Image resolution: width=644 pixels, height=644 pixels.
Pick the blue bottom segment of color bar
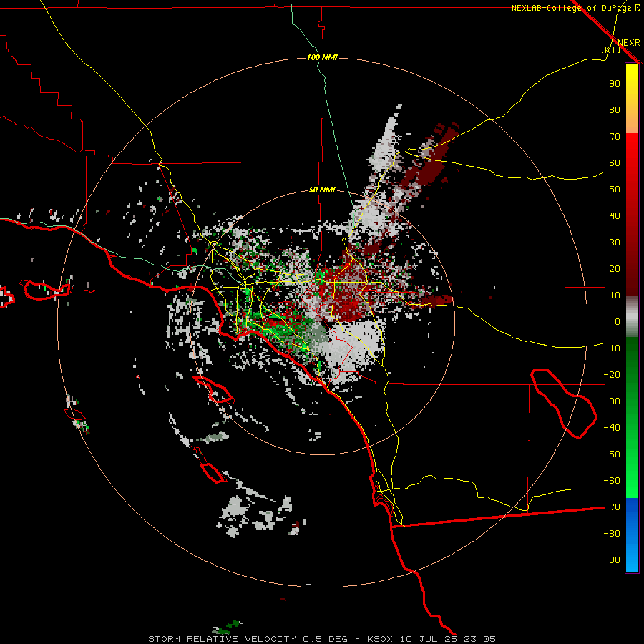click(x=632, y=535)
